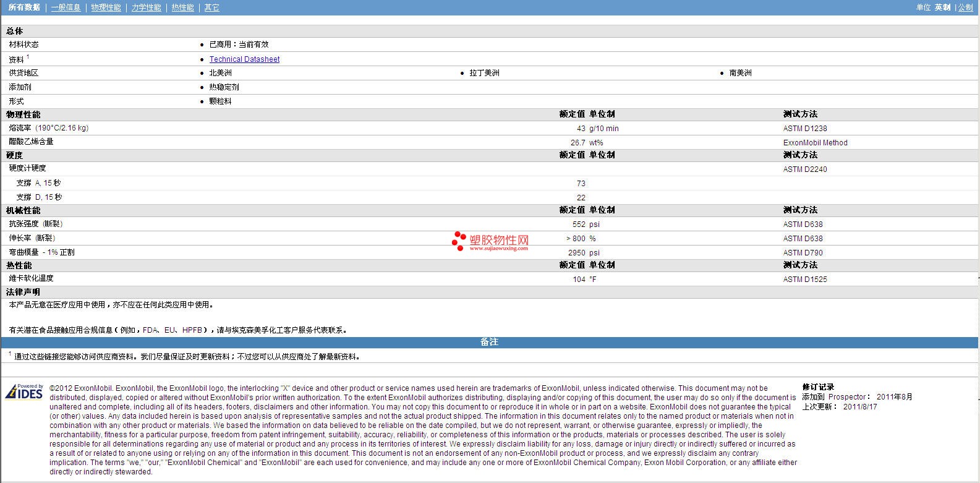Select the 材料状态 row label
Image resolution: width=980 pixels, height=483 pixels.
(23, 45)
